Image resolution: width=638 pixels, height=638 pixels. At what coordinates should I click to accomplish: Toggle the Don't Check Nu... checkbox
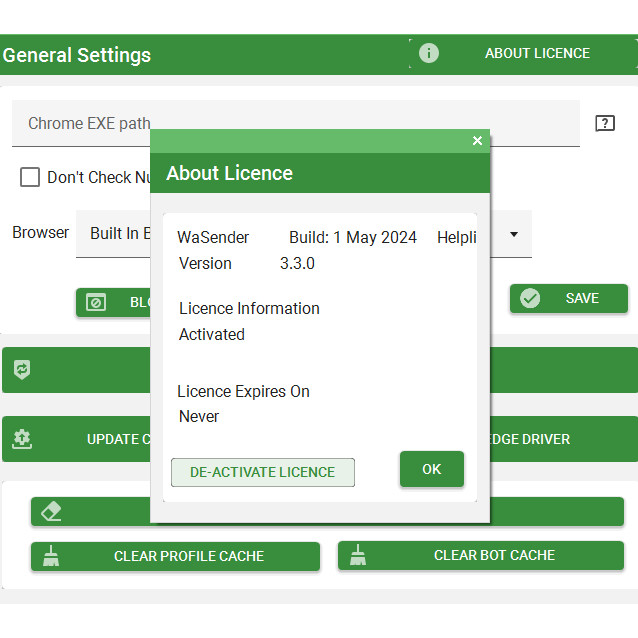pos(30,177)
